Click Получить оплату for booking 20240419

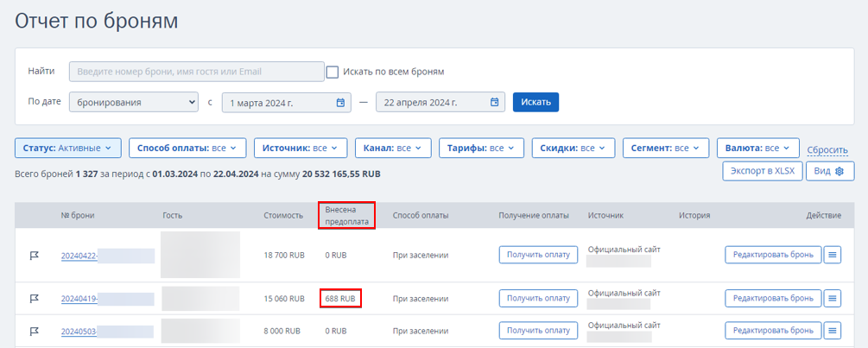click(x=539, y=298)
